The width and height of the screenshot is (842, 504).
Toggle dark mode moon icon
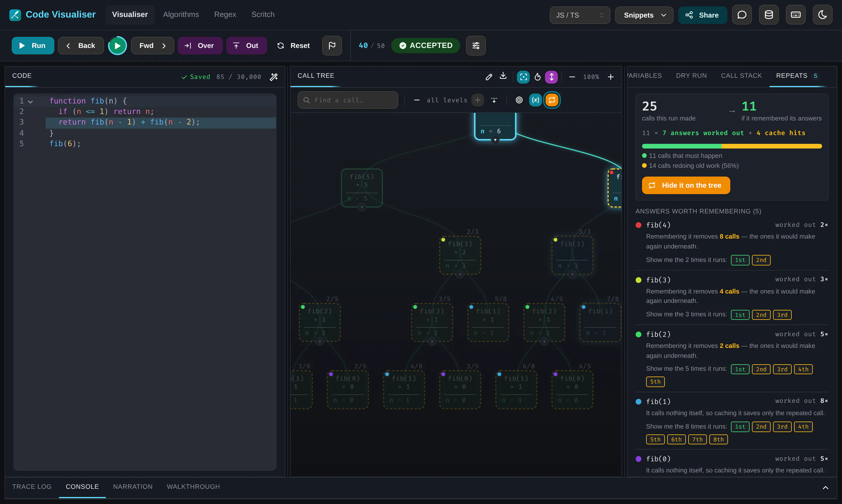point(822,15)
